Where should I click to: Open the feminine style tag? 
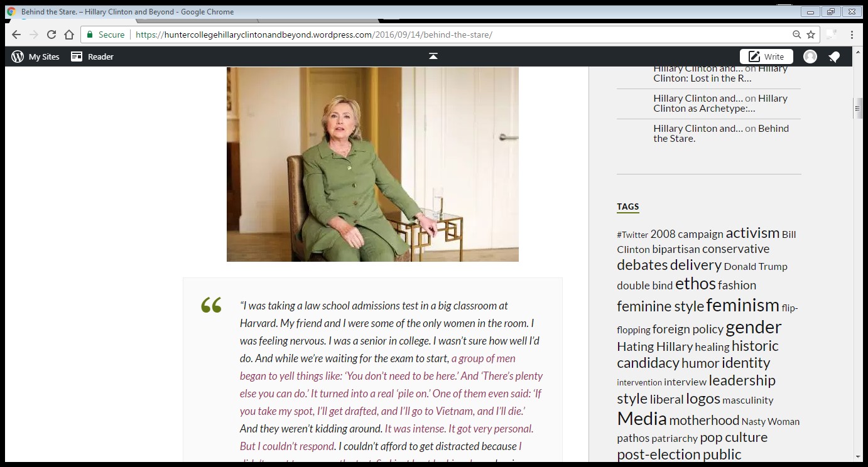coord(660,306)
